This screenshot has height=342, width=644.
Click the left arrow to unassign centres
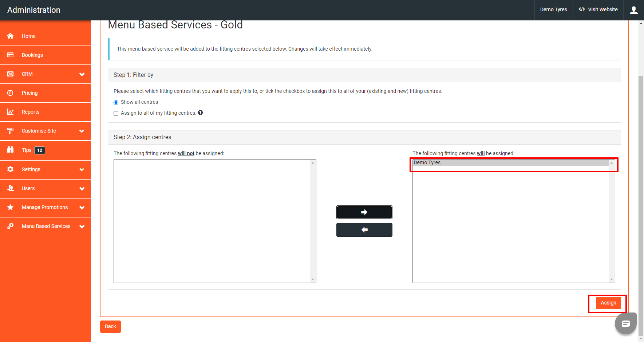364,229
